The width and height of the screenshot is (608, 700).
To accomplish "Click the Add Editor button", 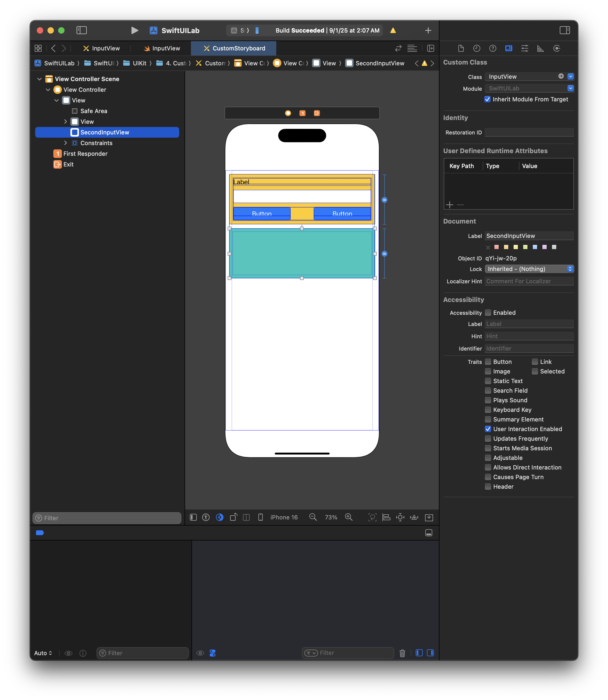I will pos(431,49).
